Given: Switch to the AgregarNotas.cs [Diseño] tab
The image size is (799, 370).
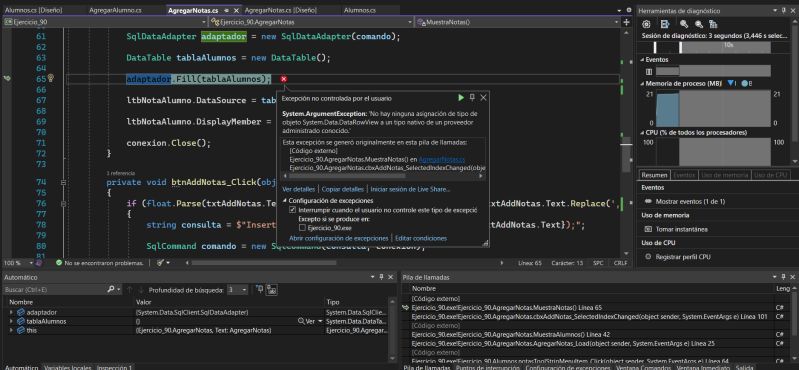Looking at the screenshot, I should pyautogui.click(x=281, y=10).
